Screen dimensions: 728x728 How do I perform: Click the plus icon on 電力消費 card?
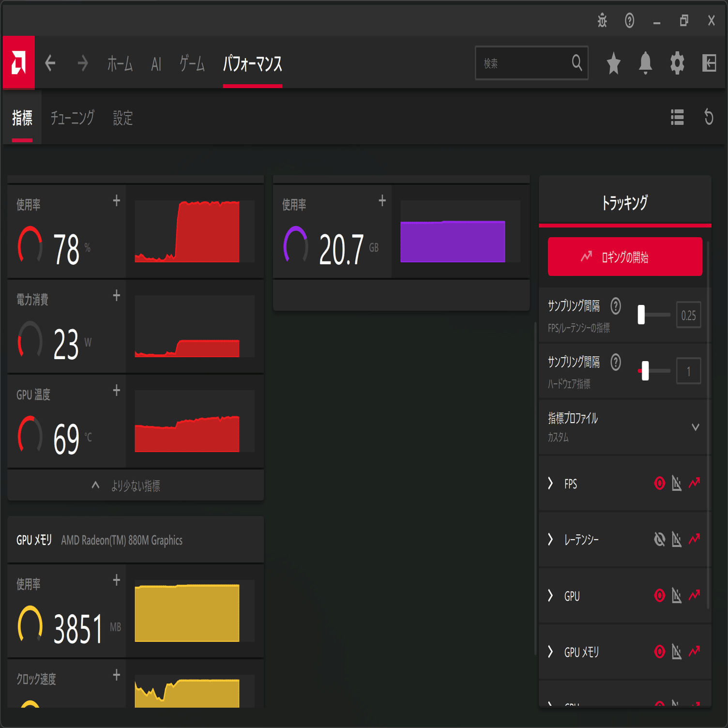[x=117, y=295]
